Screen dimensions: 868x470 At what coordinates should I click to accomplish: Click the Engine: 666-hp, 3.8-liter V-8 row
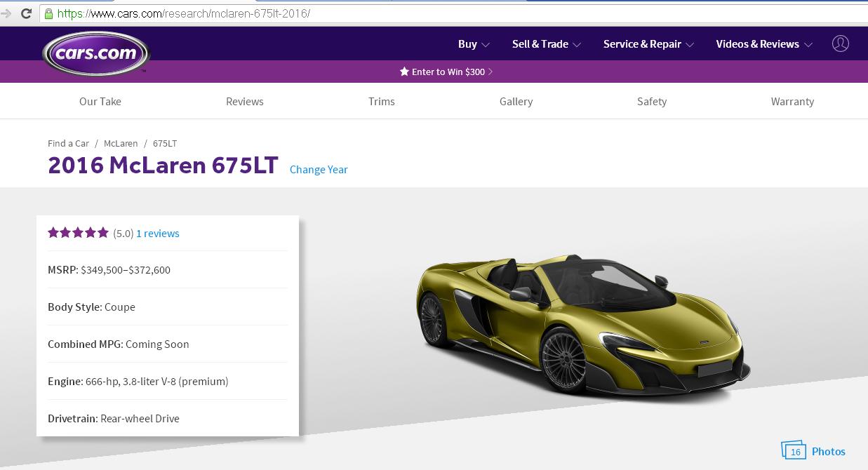point(168,381)
